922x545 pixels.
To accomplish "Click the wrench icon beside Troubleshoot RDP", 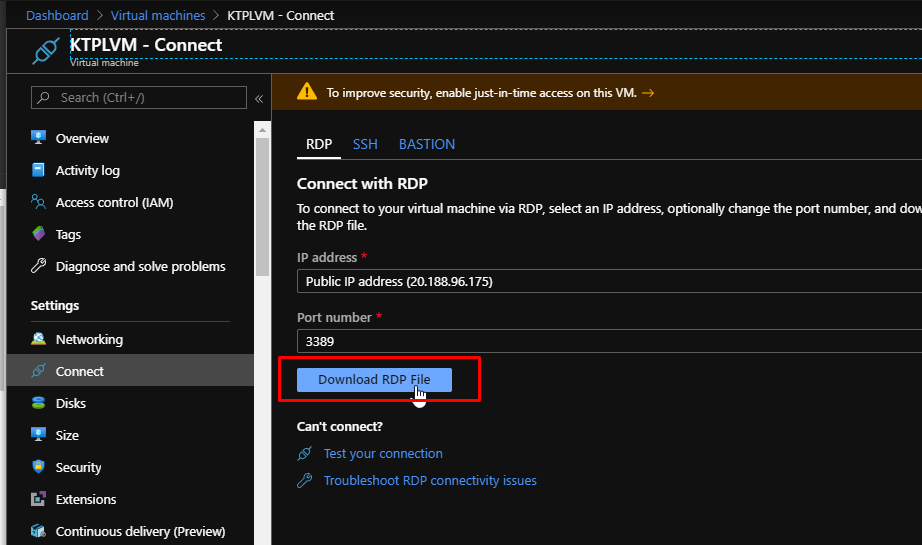I will click(305, 480).
